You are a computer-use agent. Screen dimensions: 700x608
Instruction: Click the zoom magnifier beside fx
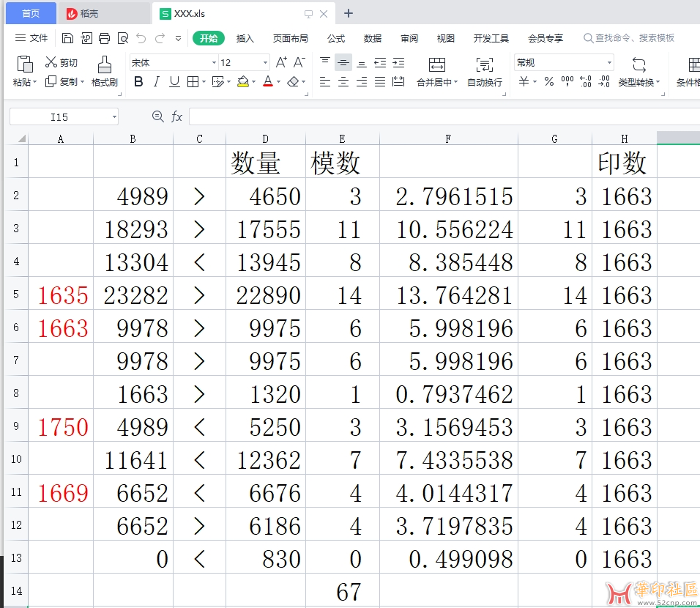157,116
